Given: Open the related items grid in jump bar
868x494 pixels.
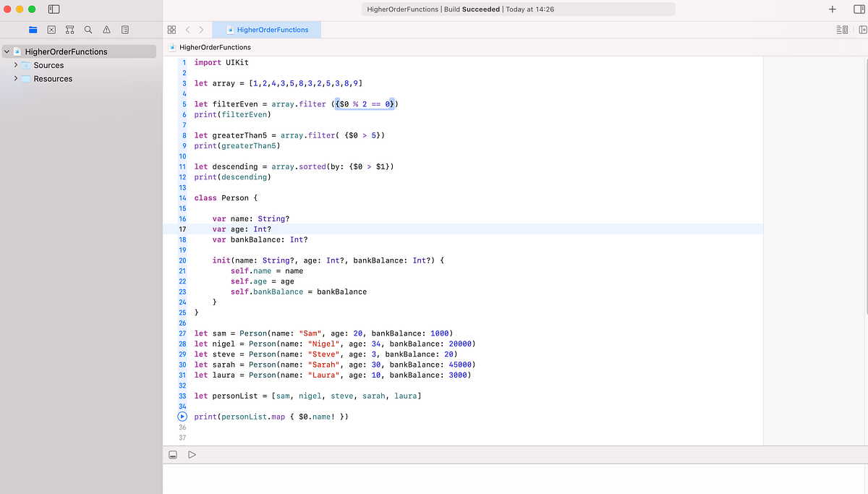Looking at the screenshot, I should (171, 29).
